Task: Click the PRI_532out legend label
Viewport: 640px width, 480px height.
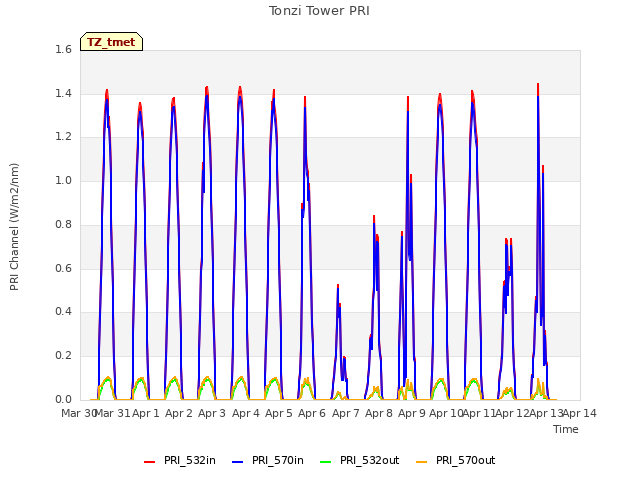Action: coord(369,460)
